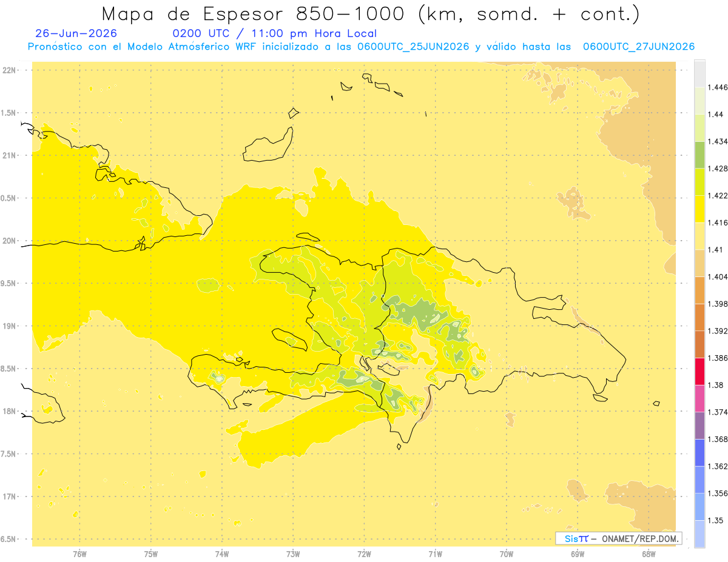Viewport: 728px width, 562px height.
Task: Click the 73W longitude label
Action: click(293, 554)
